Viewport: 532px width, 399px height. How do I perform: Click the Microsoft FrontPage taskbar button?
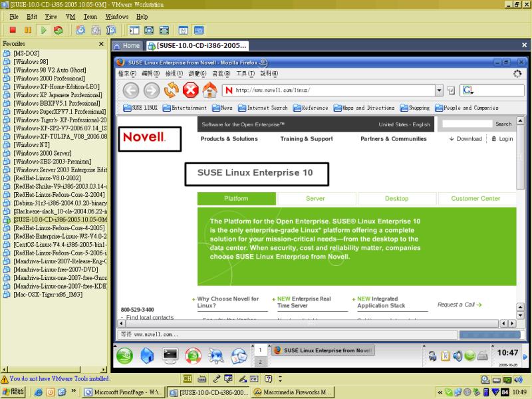tap(124, 392)
